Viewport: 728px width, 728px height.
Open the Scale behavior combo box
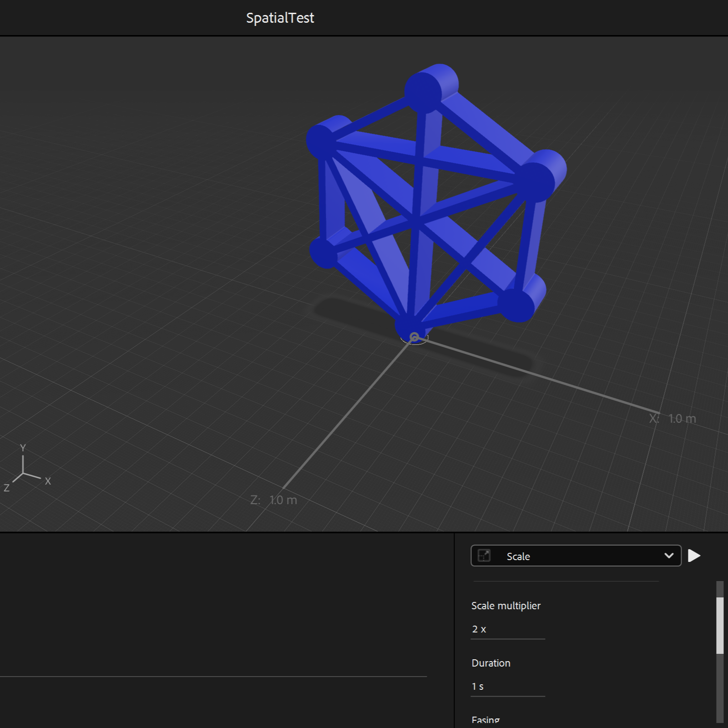pos(576,556)
